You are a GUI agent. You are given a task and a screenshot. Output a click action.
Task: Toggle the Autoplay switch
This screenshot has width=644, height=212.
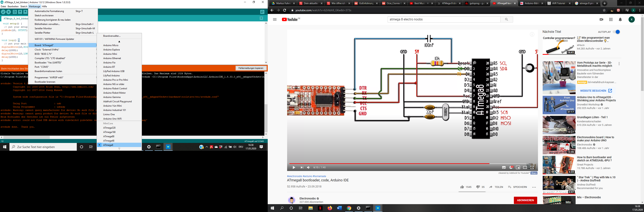616,32
